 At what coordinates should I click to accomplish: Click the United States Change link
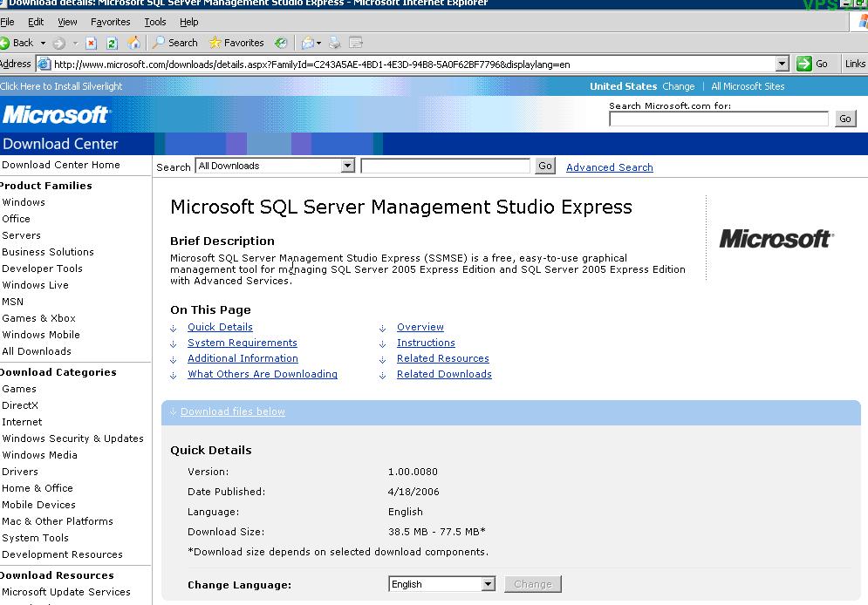tap(678, 86)
